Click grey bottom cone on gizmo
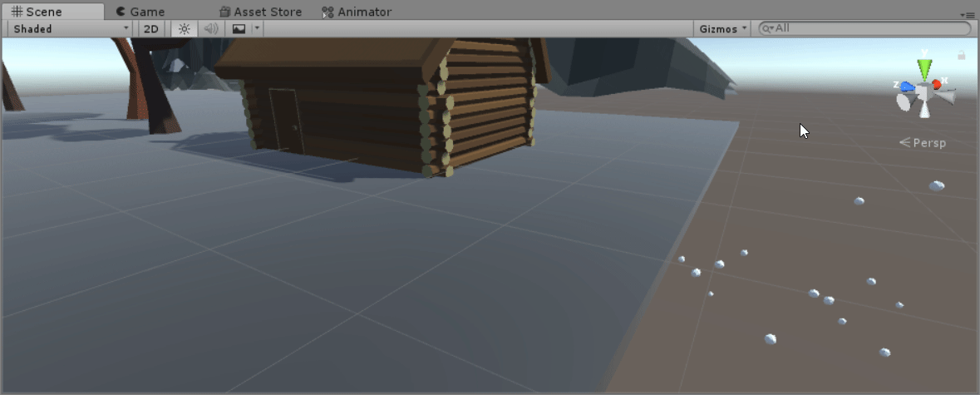This screenshot has width=980, height=395. pyautogui.click(x=924, y=110)
